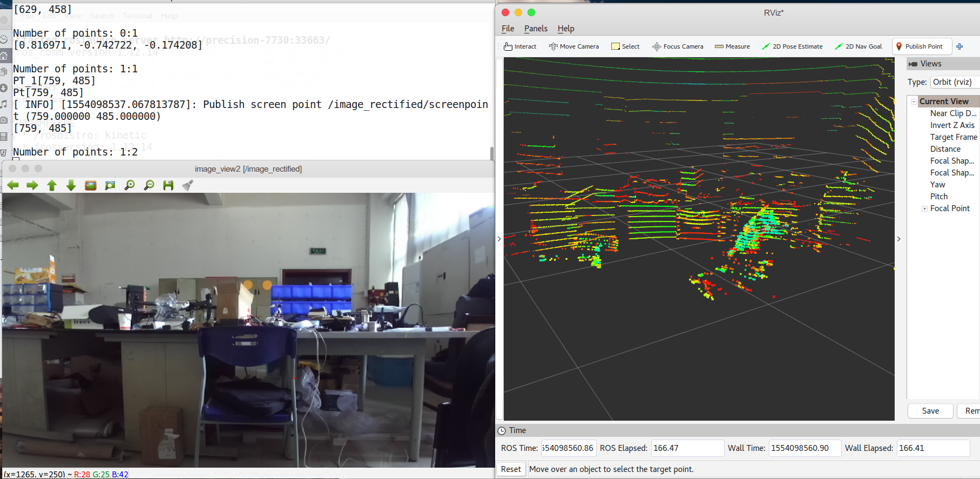980x479 pixels.
Task: Open the Panels menu
Action: [x=536, y=29]
